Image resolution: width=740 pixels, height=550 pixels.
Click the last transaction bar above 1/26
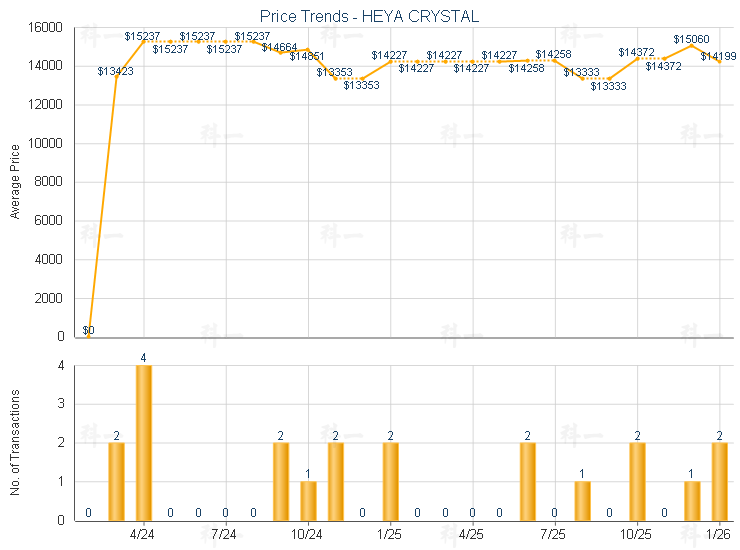(719, 481)
